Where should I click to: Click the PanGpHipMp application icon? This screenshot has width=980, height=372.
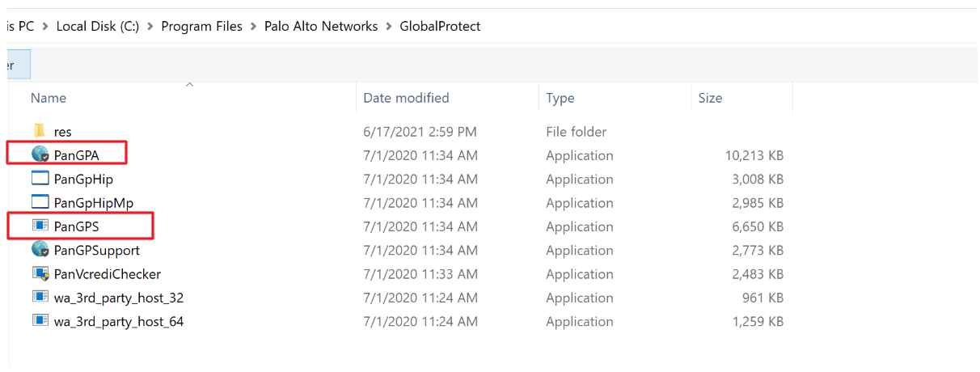click(40, 202)
